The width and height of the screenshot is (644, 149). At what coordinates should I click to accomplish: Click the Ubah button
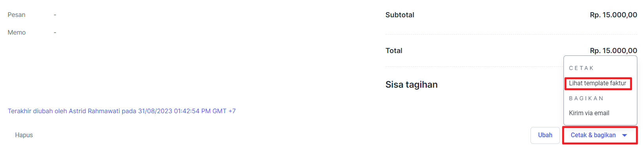(x=545, y=135)
